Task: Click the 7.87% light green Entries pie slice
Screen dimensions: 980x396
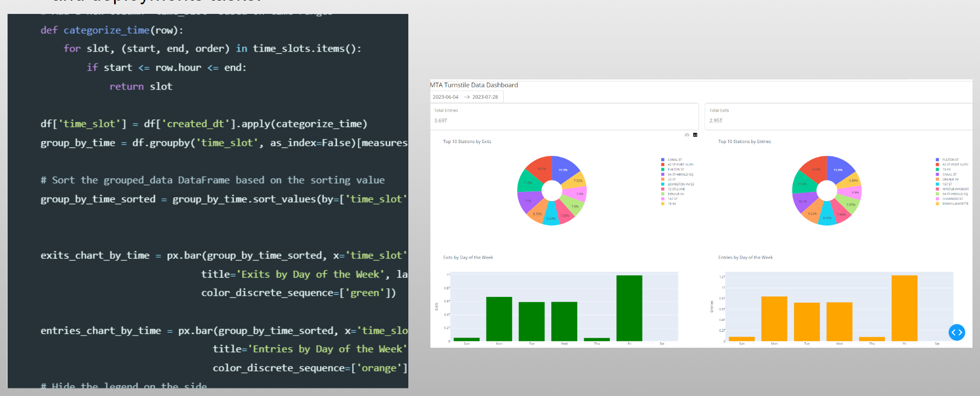Action: 850,204
